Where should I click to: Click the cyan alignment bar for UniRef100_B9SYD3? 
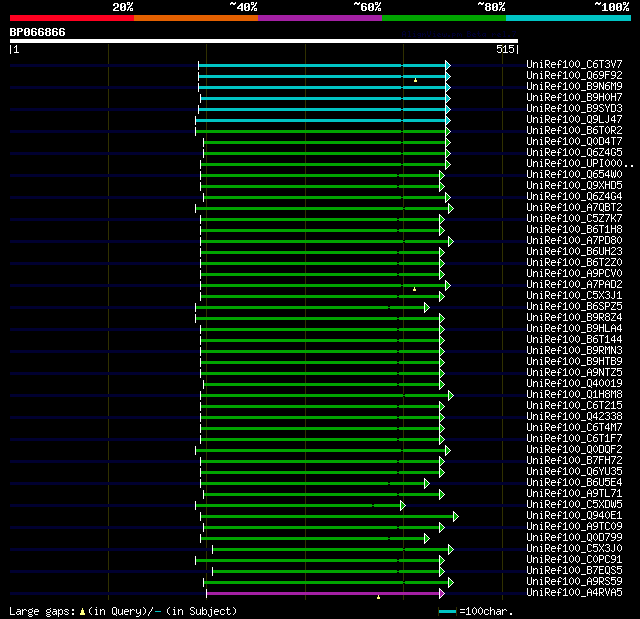[x=322, y=109]
